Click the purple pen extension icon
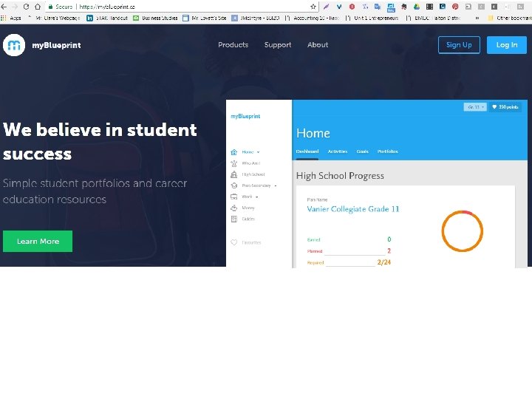 tap(326, 7)
